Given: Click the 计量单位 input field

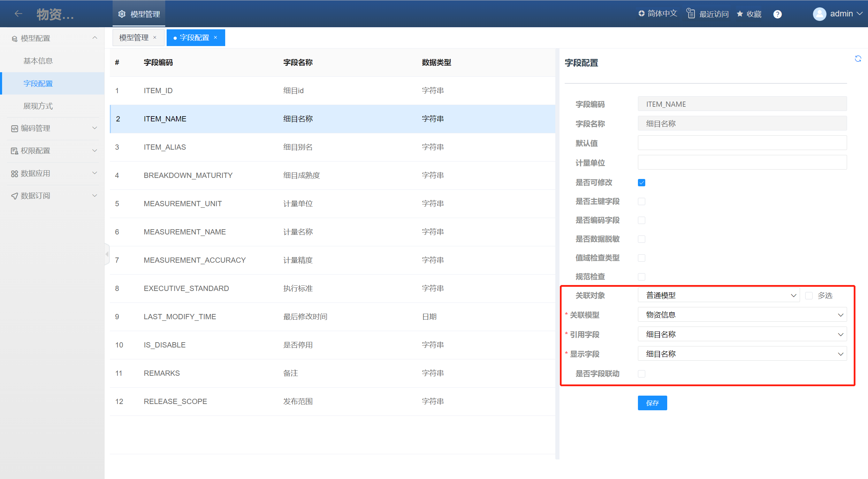Looking at the screenshot, I should (x=742, y=162).
